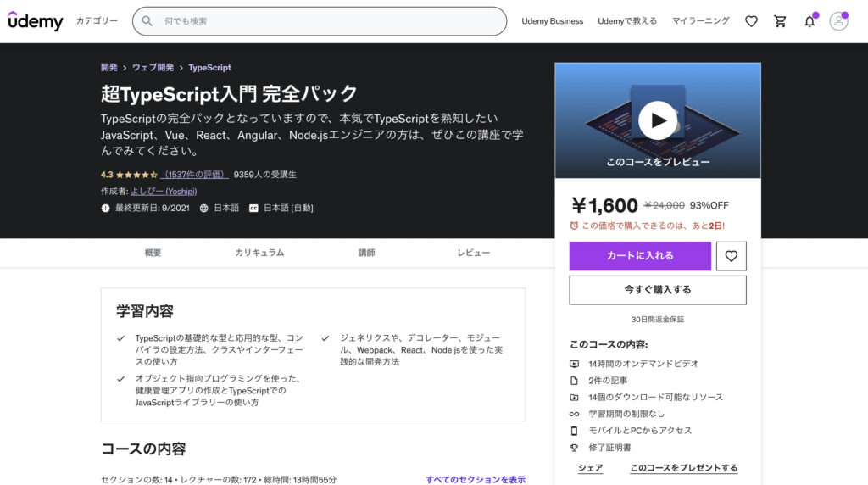
Task: Focus the 何でも検索 search field
Action: point(320,21)
